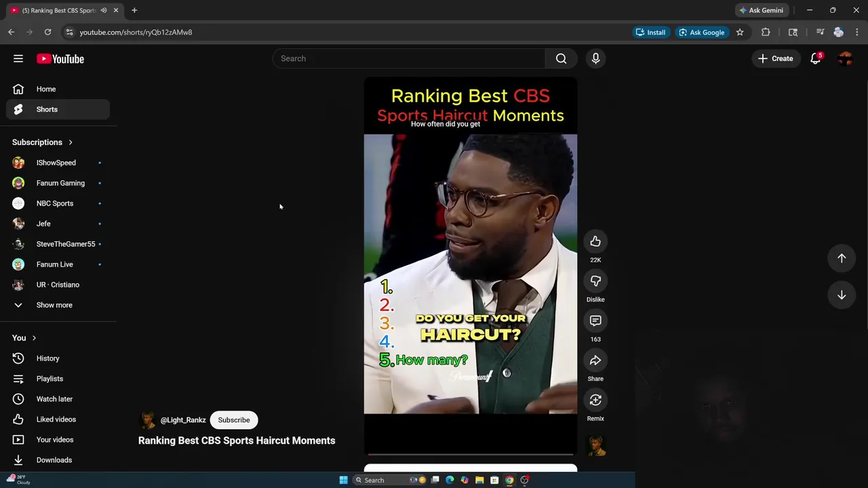
Task: Click the Ask Gemini button
Action: [x=762, y=10]
